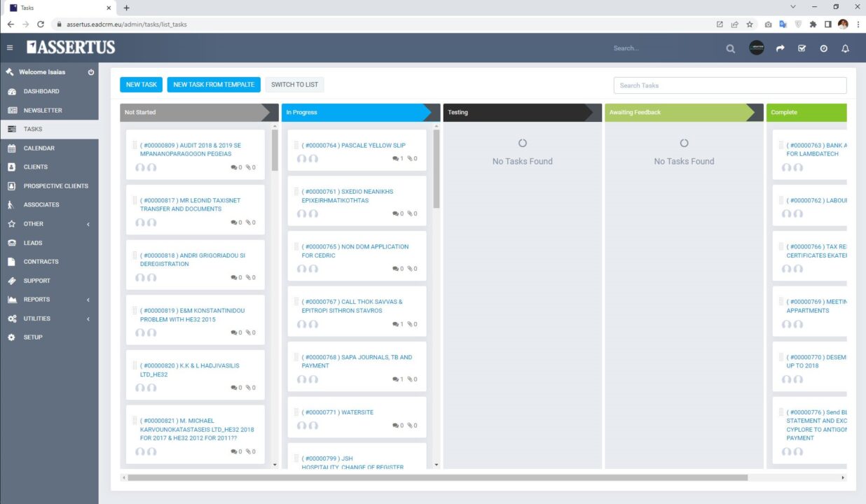
Task: Open Calendar from the sidebar
Action: coord(39,148)
